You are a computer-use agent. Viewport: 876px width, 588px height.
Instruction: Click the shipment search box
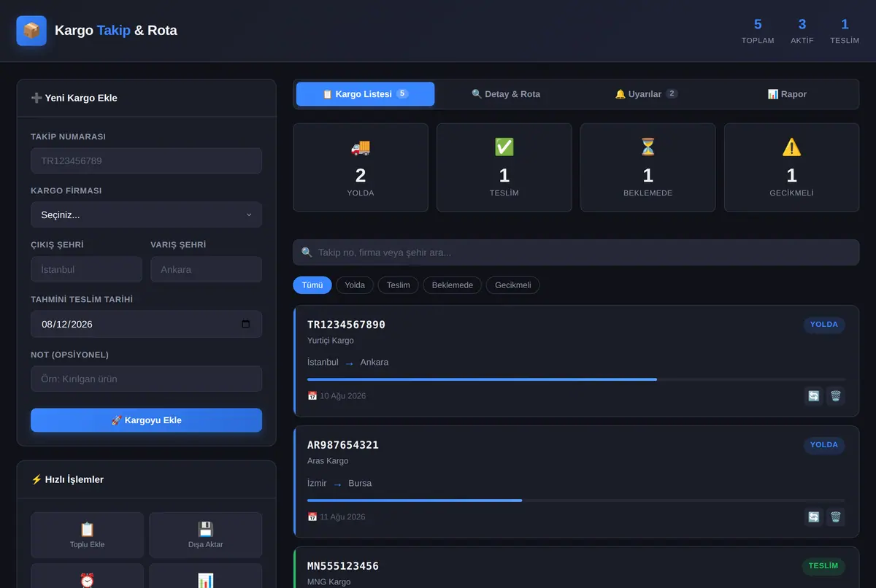coord(576,252)
